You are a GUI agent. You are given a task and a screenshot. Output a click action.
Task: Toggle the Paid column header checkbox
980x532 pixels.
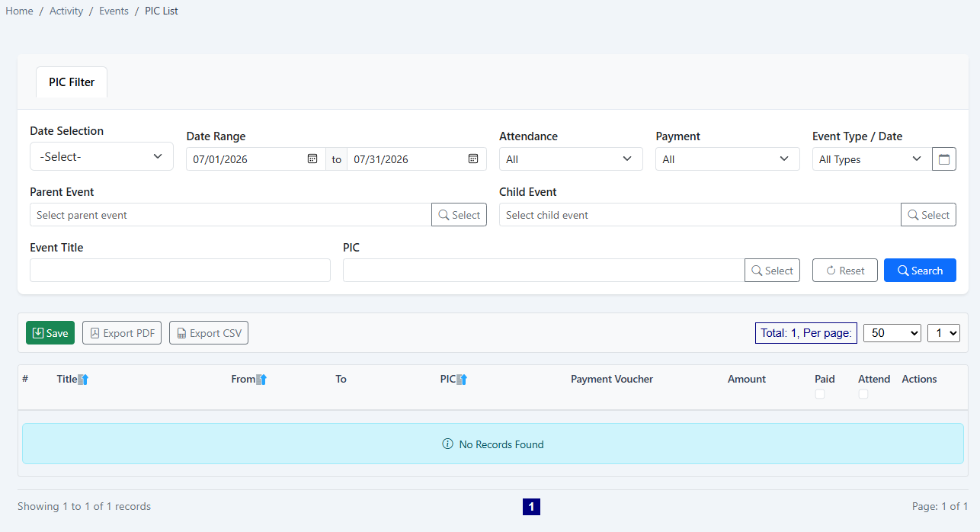pyautogui.click(x=820, y=394)
